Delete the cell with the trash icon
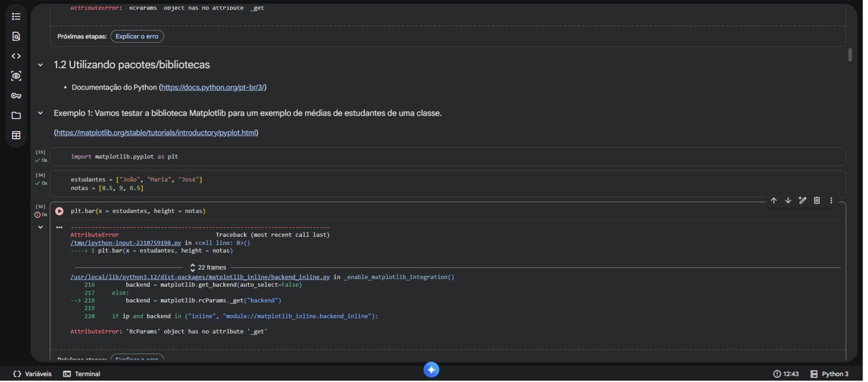 pos(816,201)
